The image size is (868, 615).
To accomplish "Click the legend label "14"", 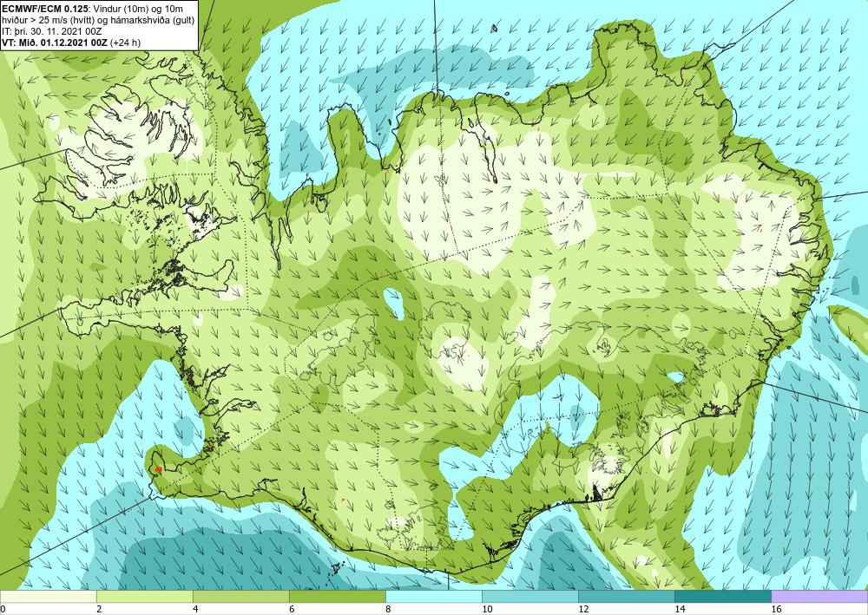I will click(680, 609).
